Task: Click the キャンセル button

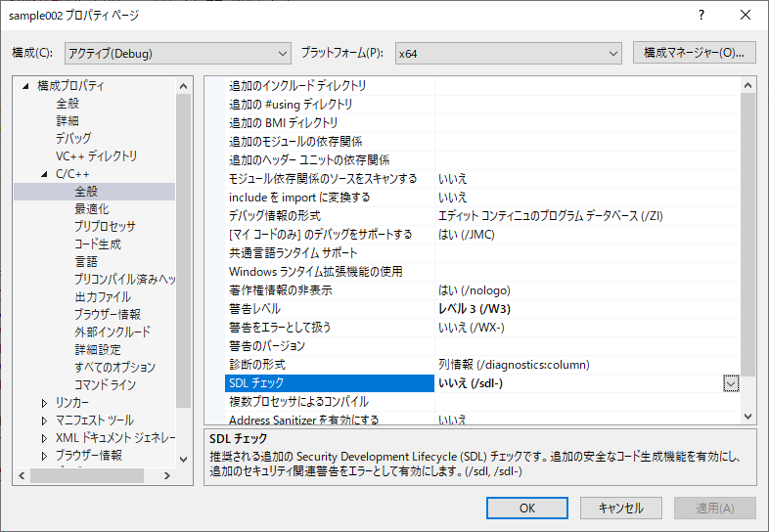Action: coord(620,508)
